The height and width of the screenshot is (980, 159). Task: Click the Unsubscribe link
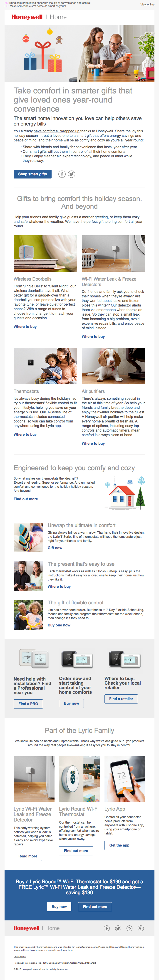pyautogui.click(x=20, y=956)
